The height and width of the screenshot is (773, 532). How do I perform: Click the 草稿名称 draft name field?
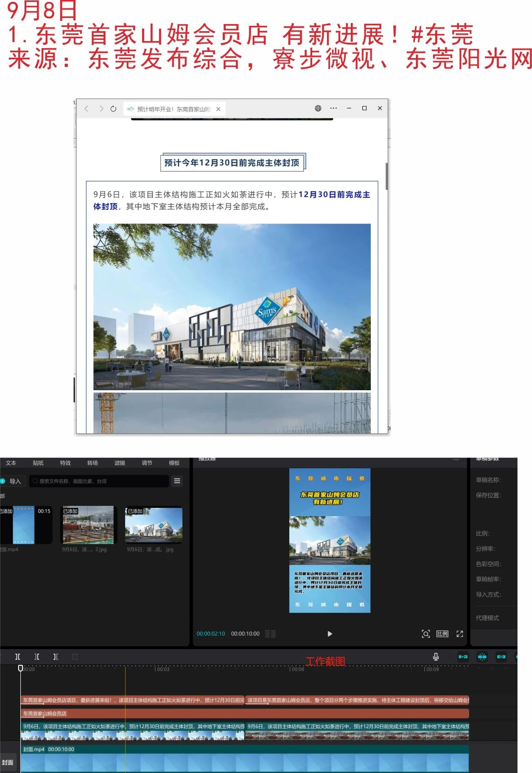489,480
